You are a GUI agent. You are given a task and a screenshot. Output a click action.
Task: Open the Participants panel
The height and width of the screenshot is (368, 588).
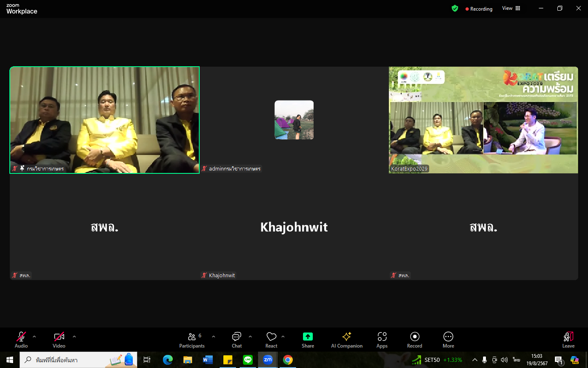pyautogui.click(x=192, y=340)
